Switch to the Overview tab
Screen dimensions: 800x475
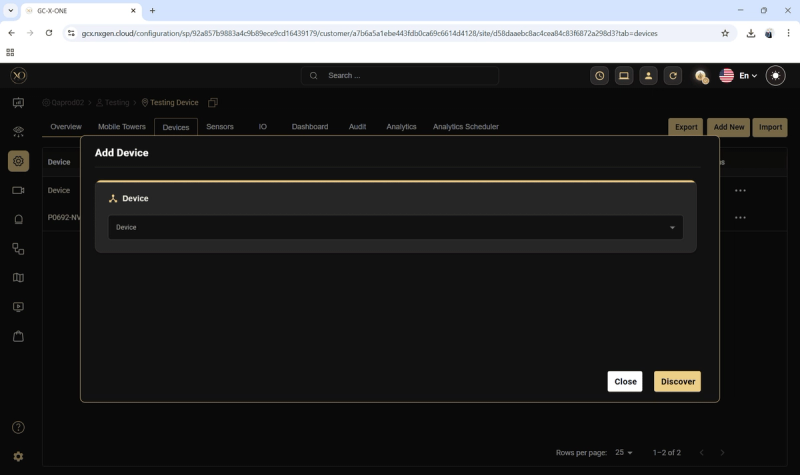pos(66,127)
